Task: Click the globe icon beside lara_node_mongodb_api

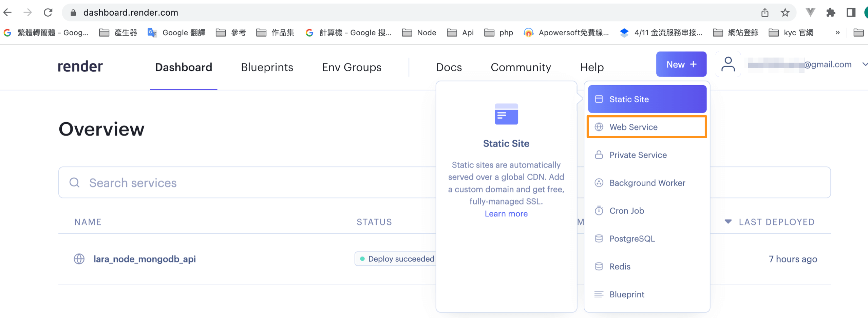Action: pyautogui.click(x=79, y=259)
